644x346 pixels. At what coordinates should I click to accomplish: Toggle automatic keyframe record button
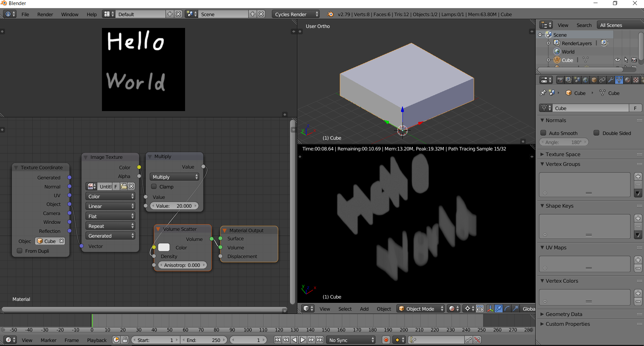pos(386,340)
